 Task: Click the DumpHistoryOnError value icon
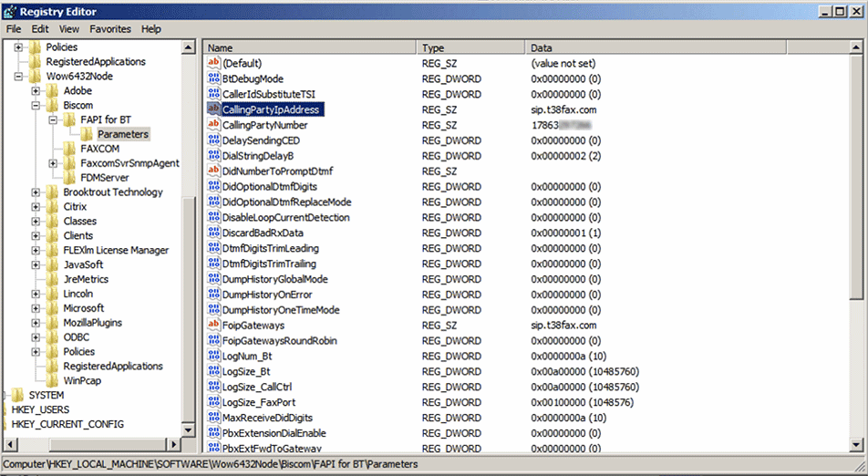tap(213, 295)
